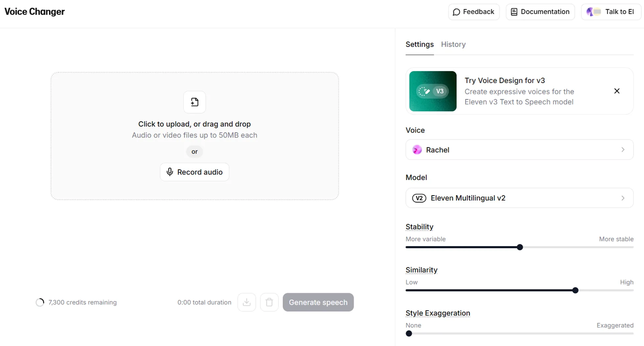This screenshot has width=644, height=346.
Task: Select the Settings tab
Action: (419, 44)
